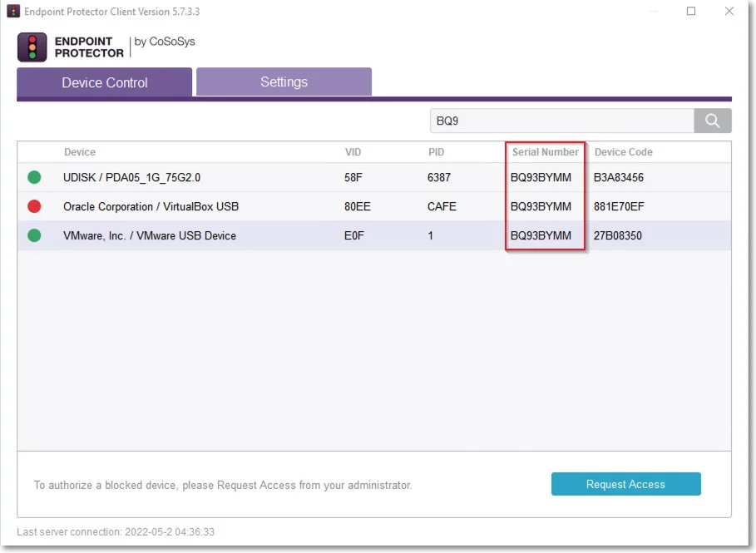Sort by the Device Code column header
Screen dimensions: 756x553
coord(624,152)
